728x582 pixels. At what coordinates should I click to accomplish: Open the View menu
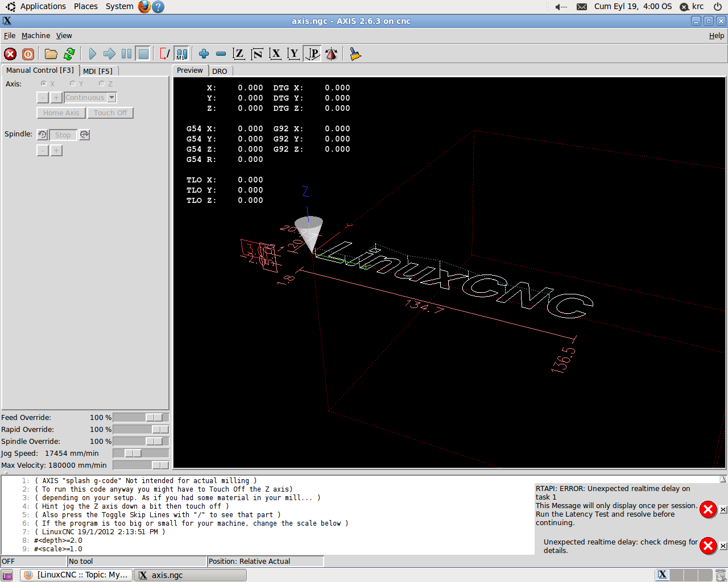[x=64, y=35]
